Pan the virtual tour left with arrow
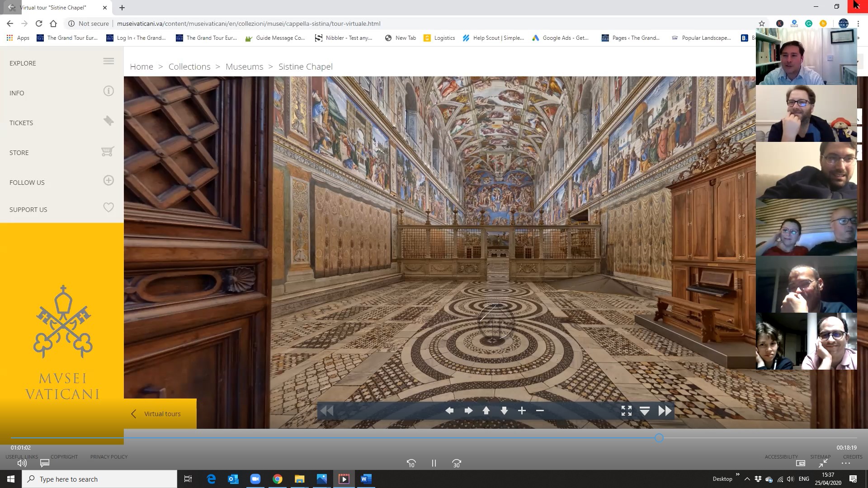Viewport: 868px width, 488px height. pyautogui.click(x=449, y=411)
